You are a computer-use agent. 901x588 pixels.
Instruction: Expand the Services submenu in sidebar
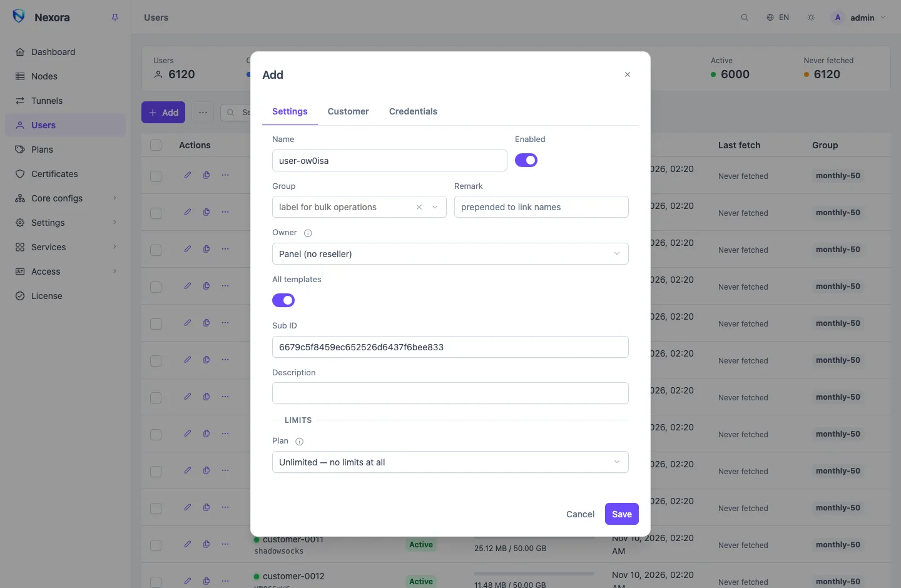(x=66, y=247)
